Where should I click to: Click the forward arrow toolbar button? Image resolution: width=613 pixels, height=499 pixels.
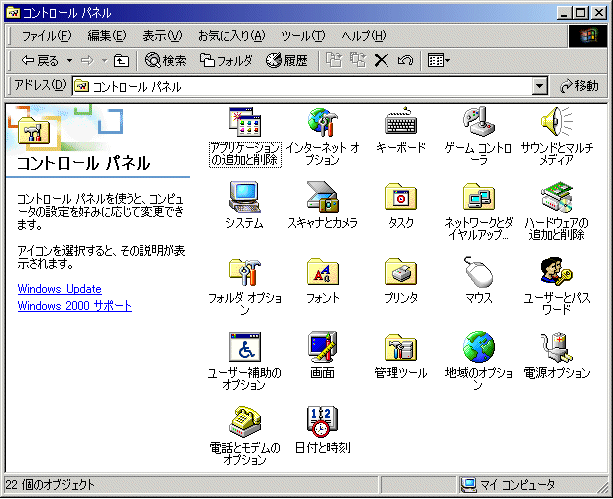point(87,61)
